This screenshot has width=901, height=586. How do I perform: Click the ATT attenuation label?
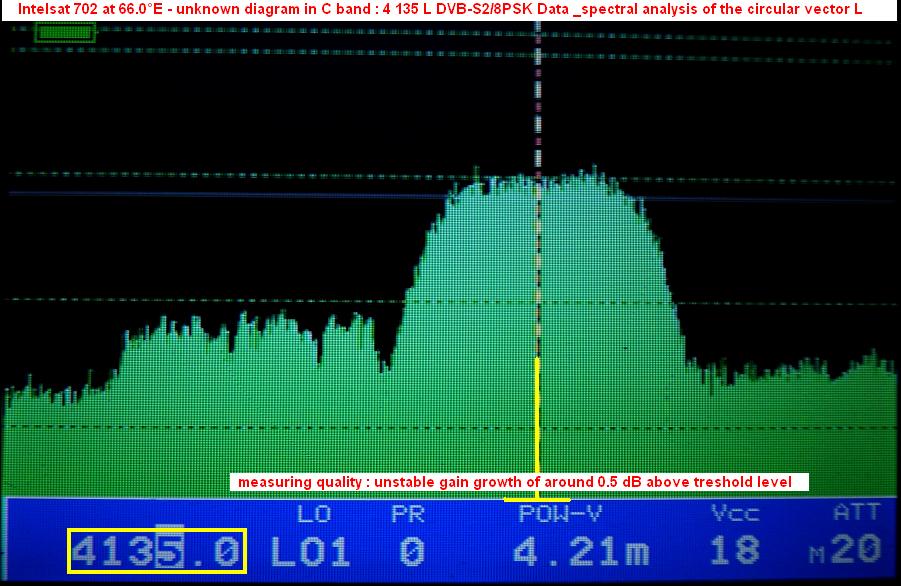click(x=856, y=514)
